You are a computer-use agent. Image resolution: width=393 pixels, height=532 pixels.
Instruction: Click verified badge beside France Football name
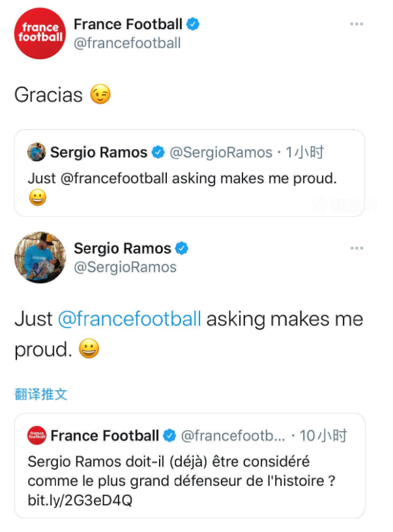point(193,25)
